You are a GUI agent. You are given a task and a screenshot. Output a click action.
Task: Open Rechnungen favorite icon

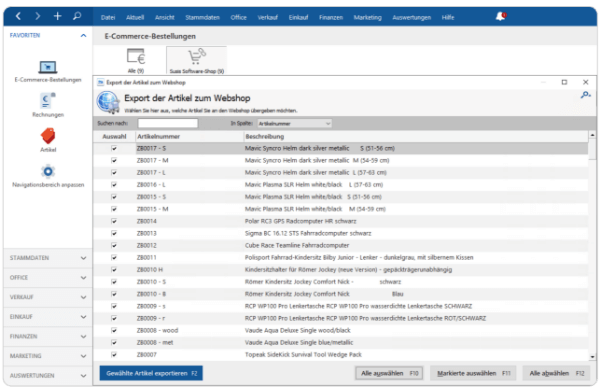[x=48, y=101]
